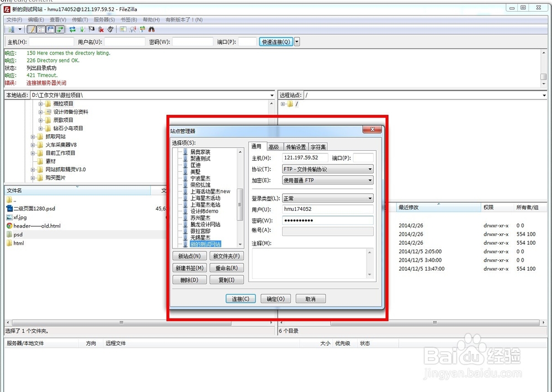Viewport: 552px width, 392px height.
Task: Expand the remote root / folder node
Action: point(283,104)
